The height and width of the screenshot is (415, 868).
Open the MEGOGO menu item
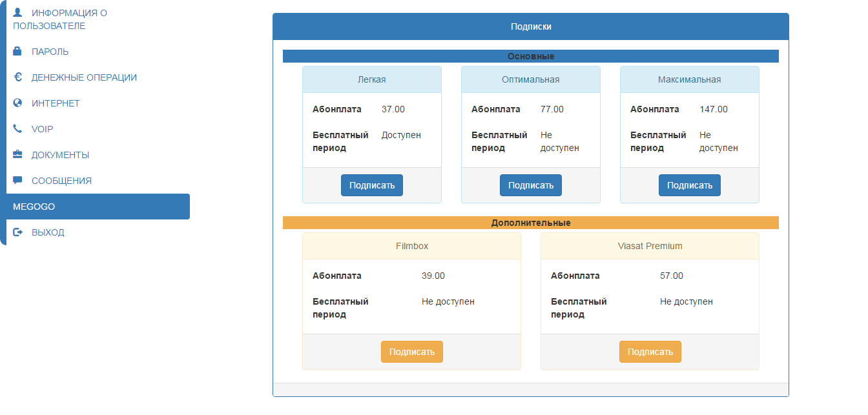click(98, 207)
